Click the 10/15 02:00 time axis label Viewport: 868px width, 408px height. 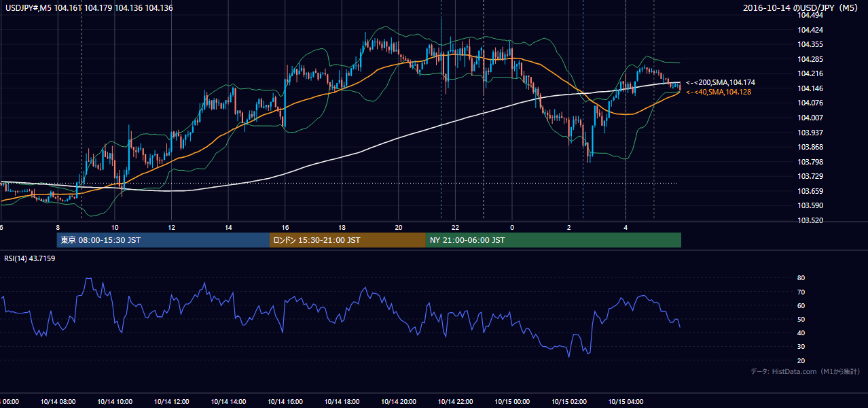coord(568,402)
